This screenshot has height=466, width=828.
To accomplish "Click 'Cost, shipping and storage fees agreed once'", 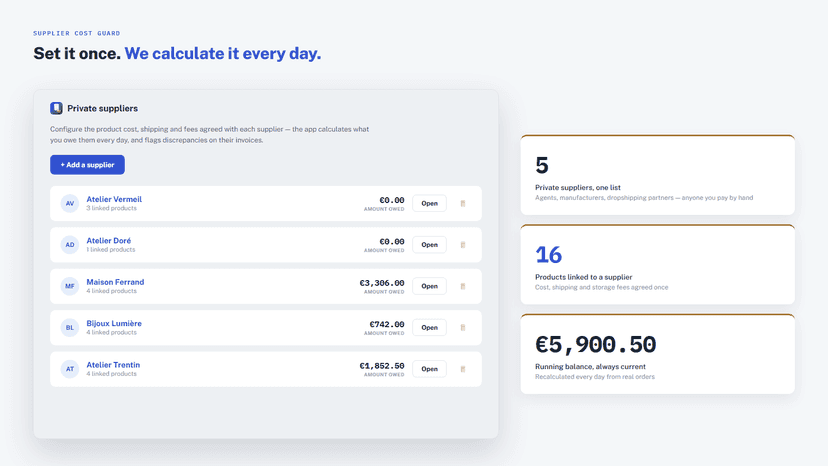I will pyautogui.click(x=601, y=287).
